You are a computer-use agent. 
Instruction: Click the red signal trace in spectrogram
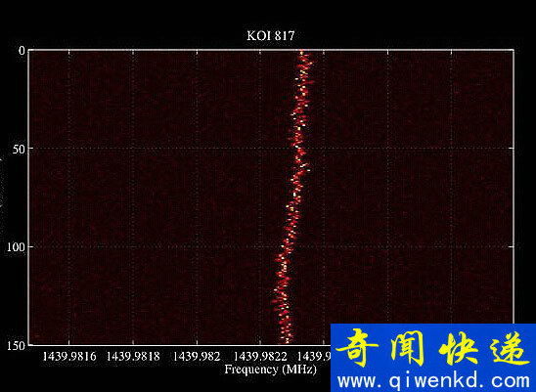pos(293,198)
